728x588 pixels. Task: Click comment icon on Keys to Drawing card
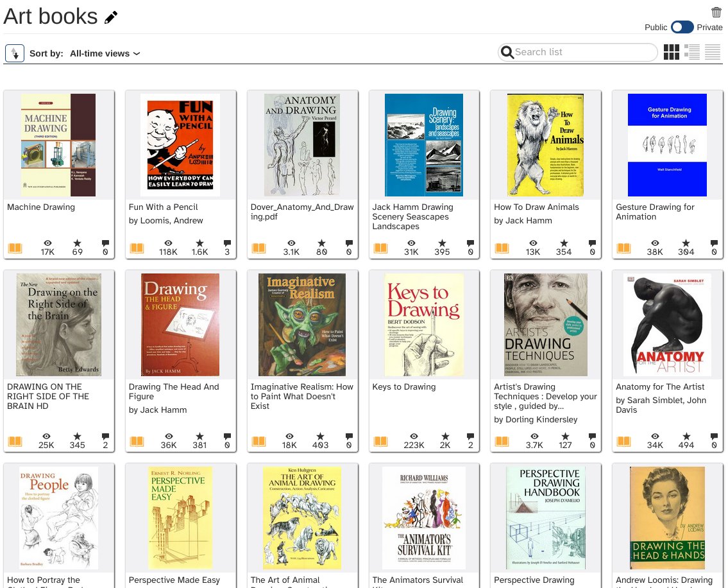coord(470,436)
